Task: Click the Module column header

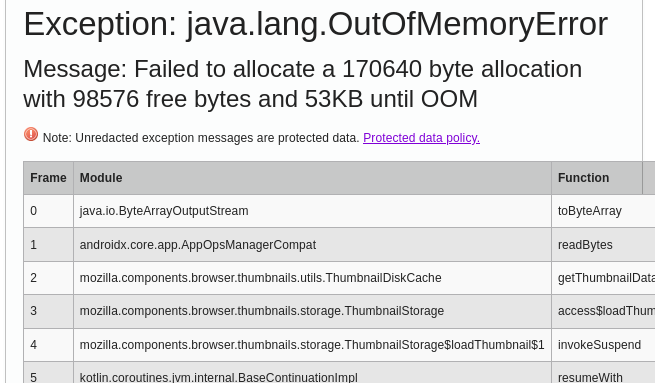Action: pyautogui.click(x=312, y=178)
